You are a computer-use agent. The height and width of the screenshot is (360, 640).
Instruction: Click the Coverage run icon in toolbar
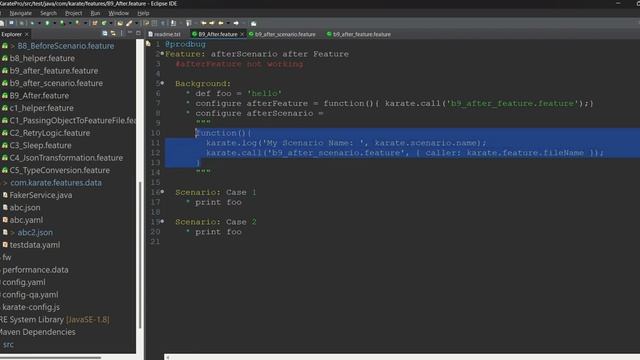click(62, 23)
